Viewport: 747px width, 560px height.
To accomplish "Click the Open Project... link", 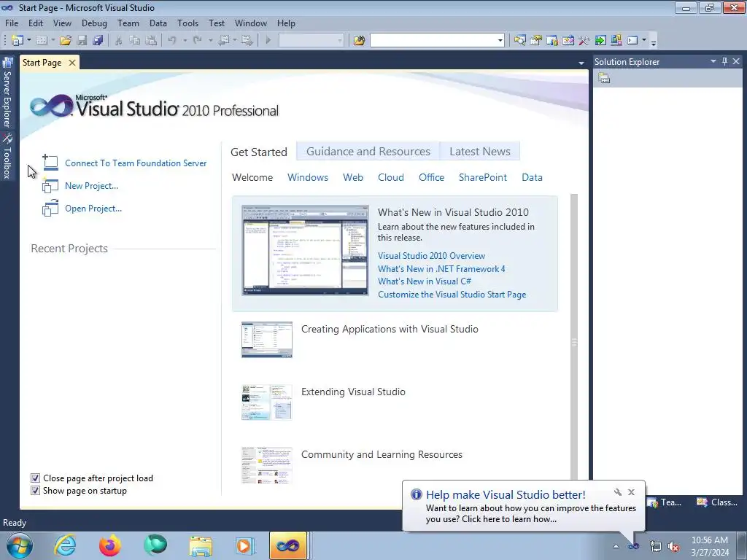I will [93, 208].
